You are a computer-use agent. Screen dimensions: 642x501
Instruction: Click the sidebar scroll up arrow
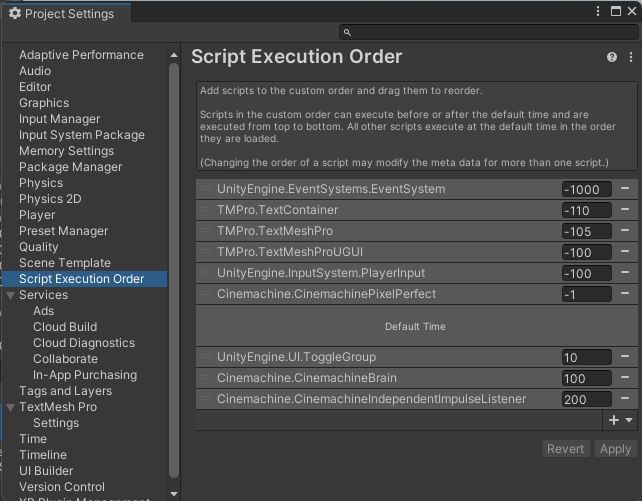click(174, 55)
